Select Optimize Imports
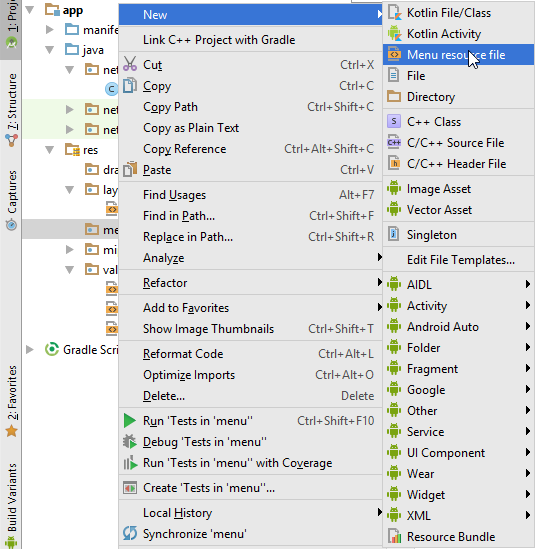Viewport: 535px width, 549px height. [x=250, y=375]
